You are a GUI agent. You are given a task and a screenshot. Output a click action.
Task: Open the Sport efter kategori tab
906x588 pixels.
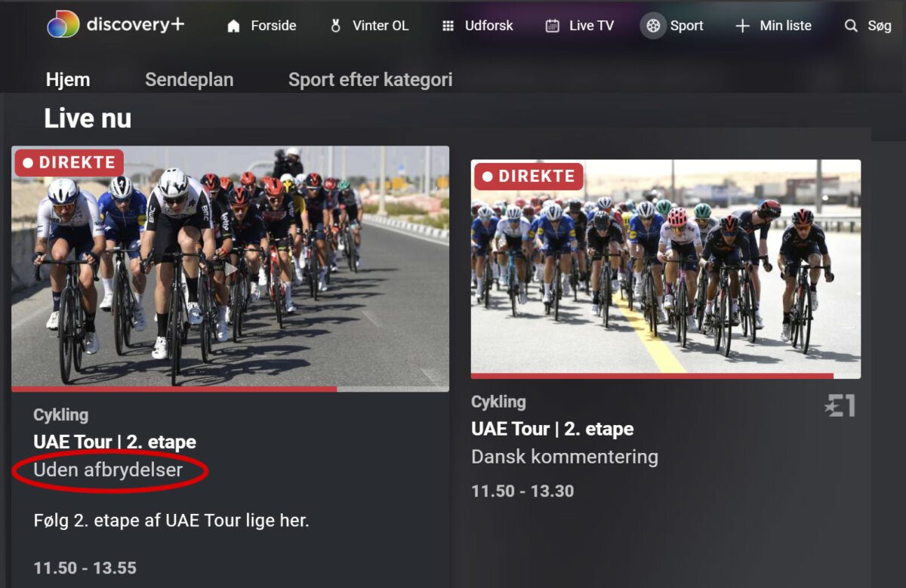[370, 80]
